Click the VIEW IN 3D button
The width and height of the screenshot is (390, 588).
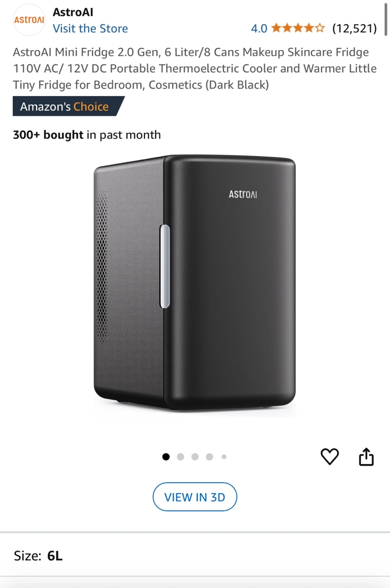(x=195, y=497)
